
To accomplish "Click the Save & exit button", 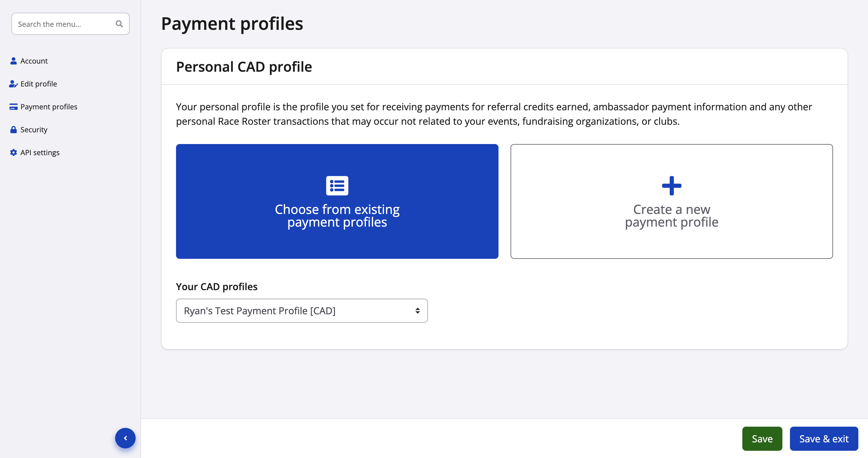I will [823, 438].
